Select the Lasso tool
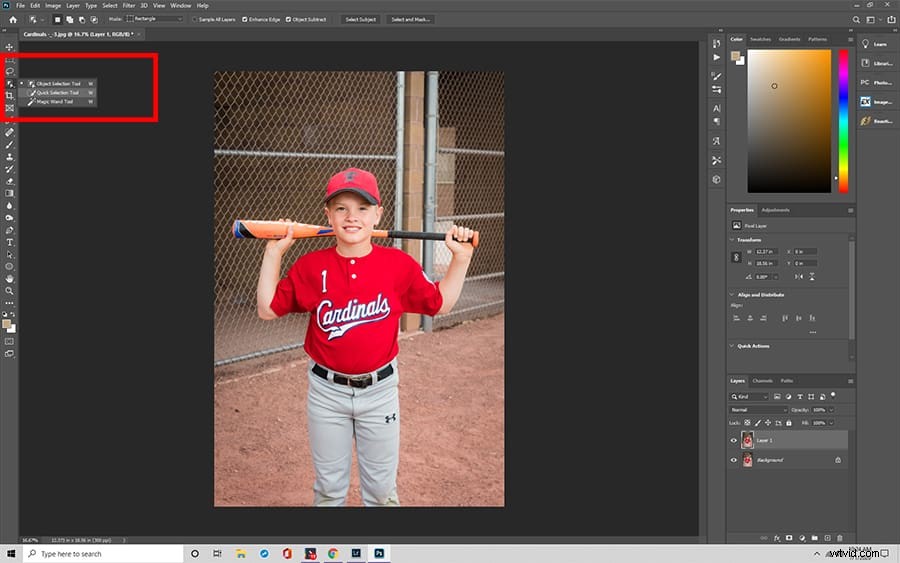The width and height of the screenshot is (900, 563). coord(9,71)
